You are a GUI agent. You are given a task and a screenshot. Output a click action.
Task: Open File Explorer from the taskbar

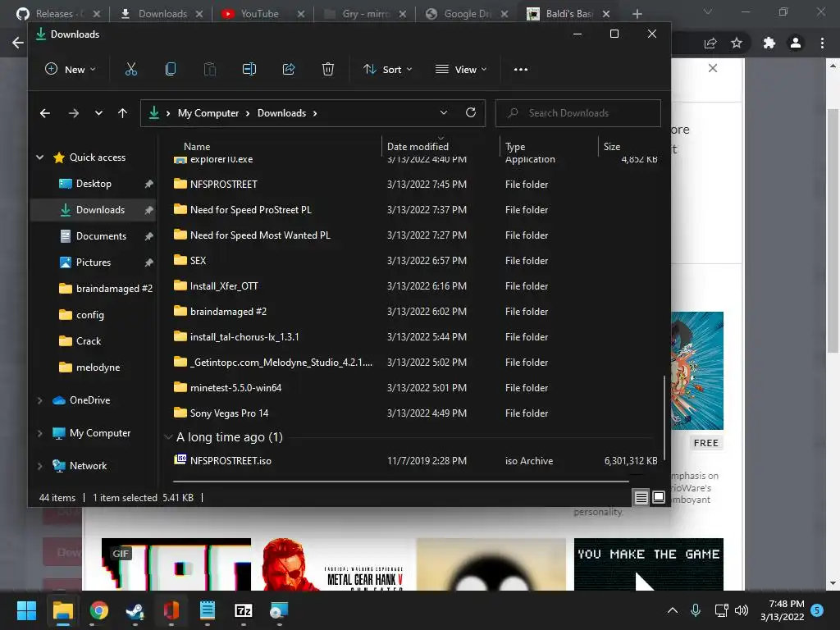(x=62, y=610)
